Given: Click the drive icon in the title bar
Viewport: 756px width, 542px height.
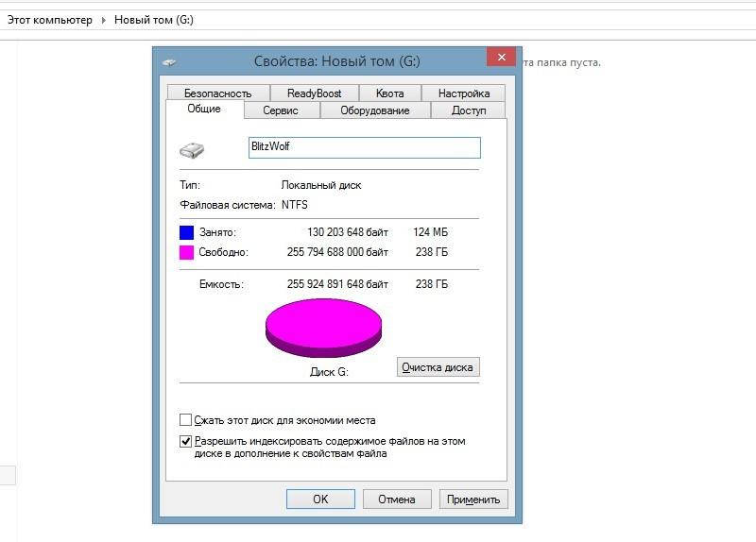Looking at the screenshot, I should tap(169, 62).
